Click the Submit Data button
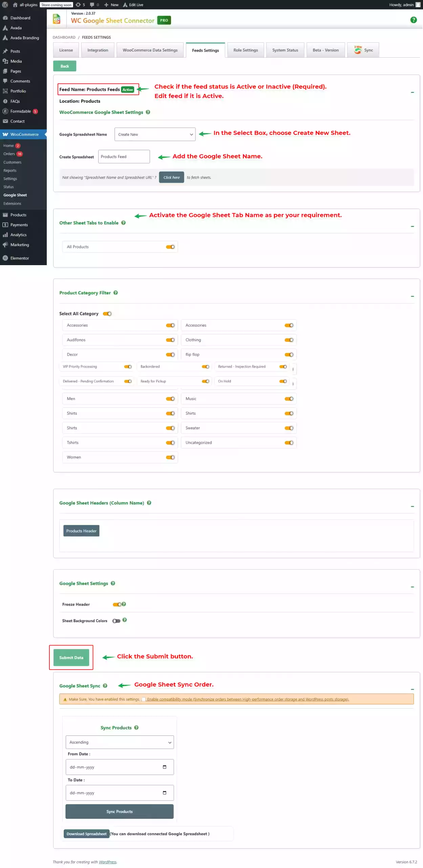Viewport: 423px width, 868px height. click(x=71, y=657)
